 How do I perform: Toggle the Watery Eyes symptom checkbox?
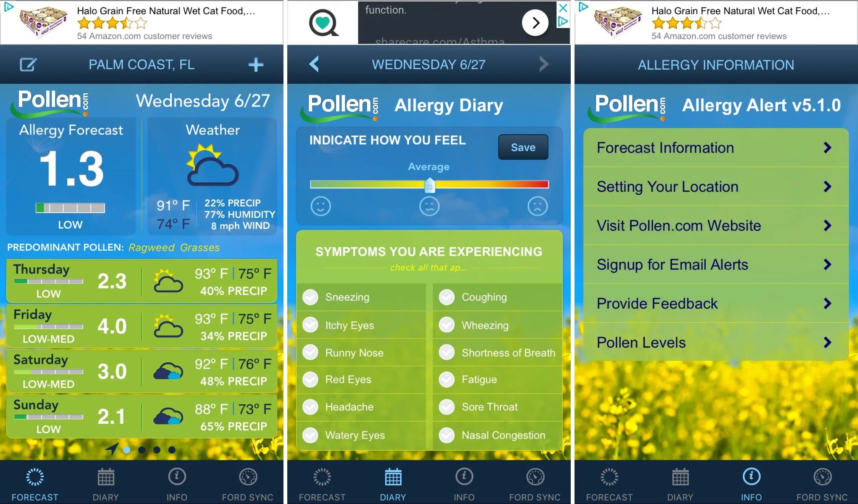click(x=310, y=435)
